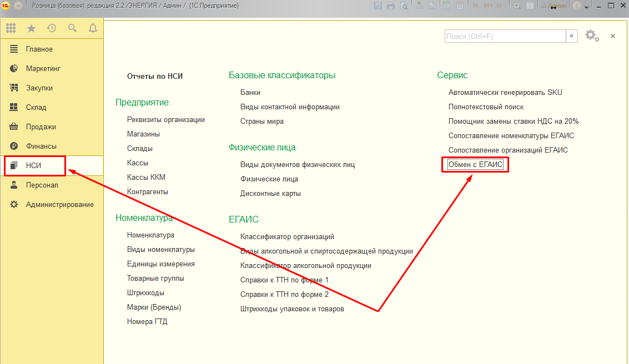Open Виды номенклатуры
629x364 pixels.
click(161, 249)
